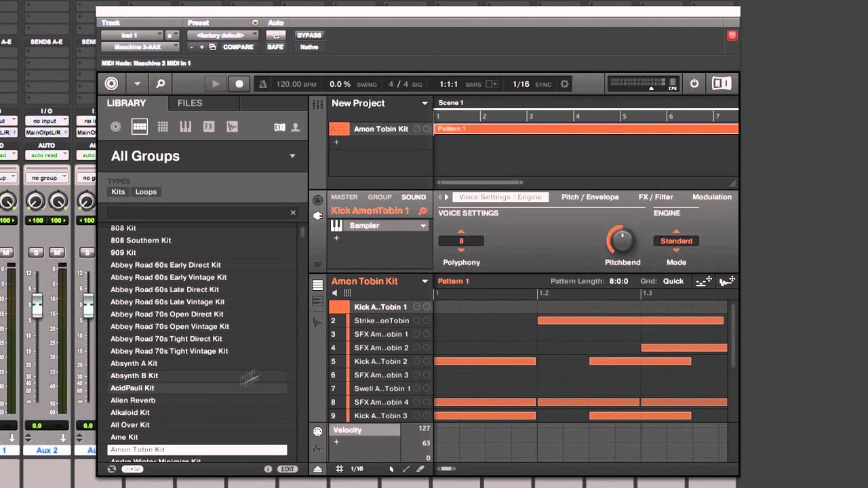Click the Record button in the transport
This screenshot has width=868, height=488.
coord(239,84)
